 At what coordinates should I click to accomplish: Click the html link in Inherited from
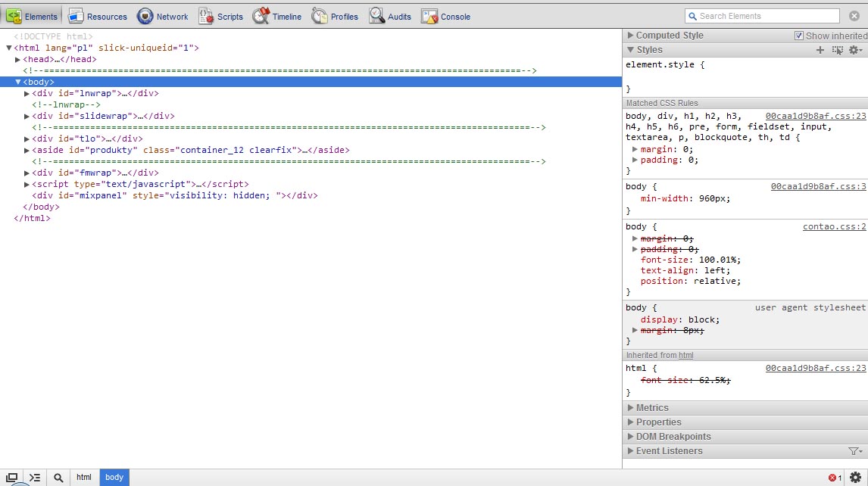tap(686, 355)
